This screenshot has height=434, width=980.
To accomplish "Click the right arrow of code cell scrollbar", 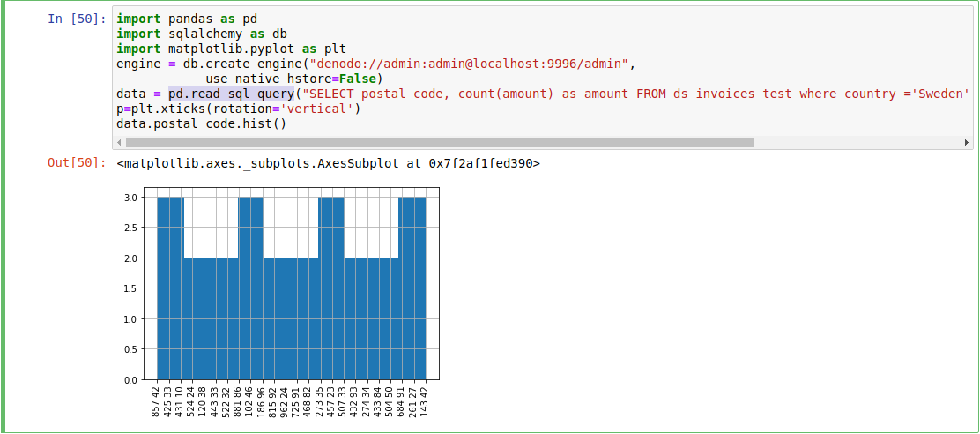I will click(968, 143).
